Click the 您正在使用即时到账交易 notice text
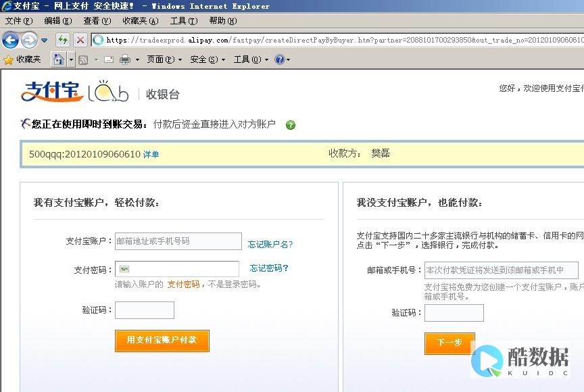 pyautogui.click(x=89, y=124)
